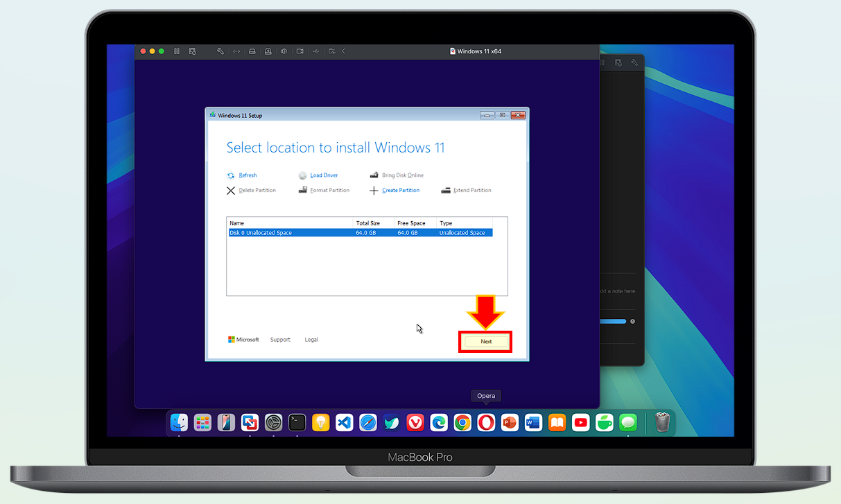The height and width of the screenshot is (504, 841).
Task: Click Bring Disk Online text
Action: 403,175
